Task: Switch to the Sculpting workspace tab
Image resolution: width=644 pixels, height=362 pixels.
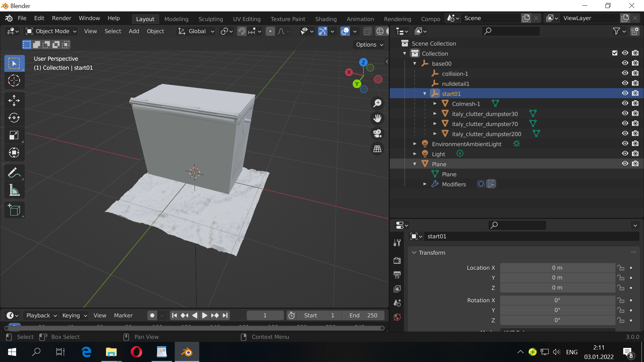Action: click(211, 19)
